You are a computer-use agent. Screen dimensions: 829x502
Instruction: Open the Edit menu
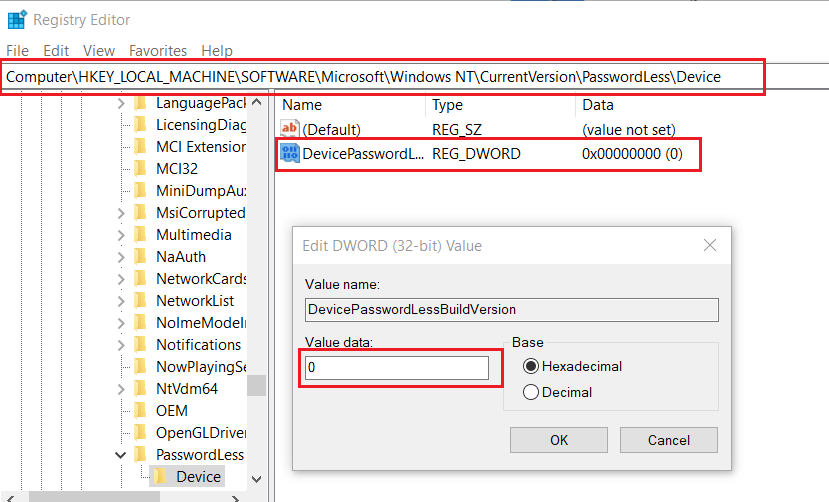click(x=56, y=51)
